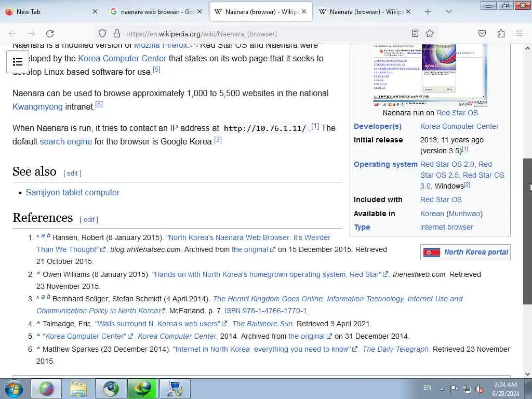
Task: Open the Samjiyon tablet computer link
Action: click(73, 192)
